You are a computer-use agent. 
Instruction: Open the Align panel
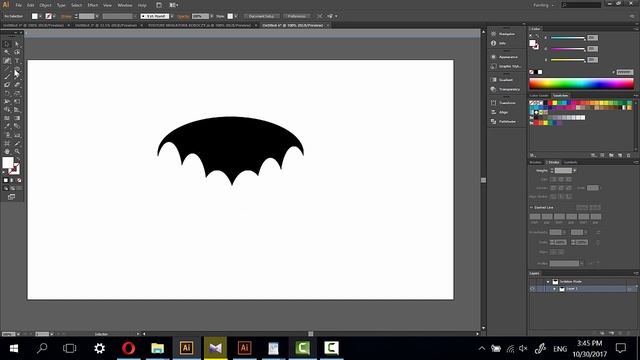(x=500, y=112)
